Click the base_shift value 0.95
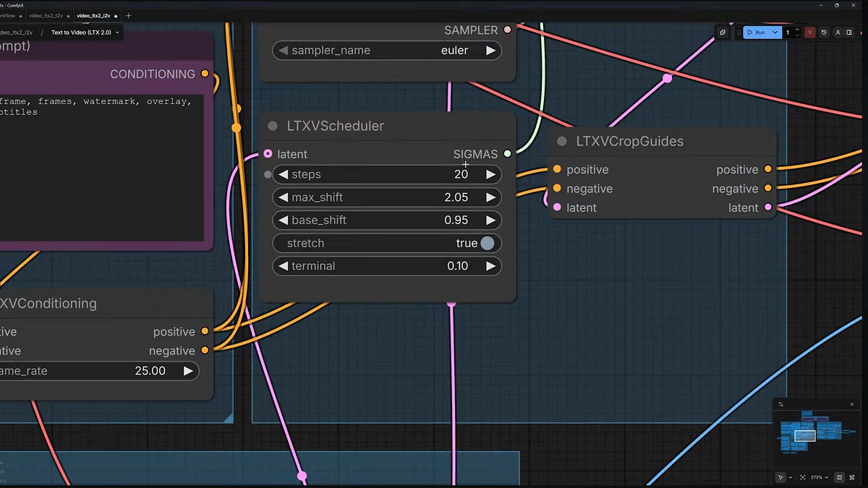The image size is (868, 488). pyautogui.click(x=456, y=220)
